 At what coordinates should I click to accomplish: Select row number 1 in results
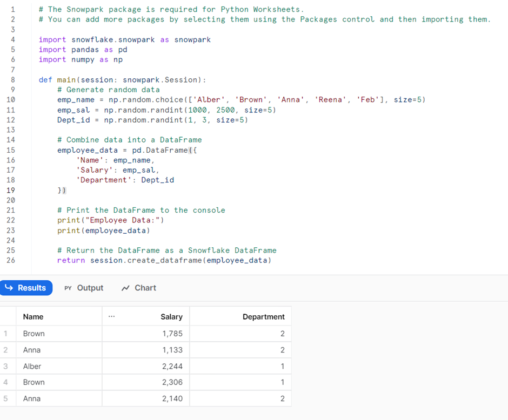5,333
